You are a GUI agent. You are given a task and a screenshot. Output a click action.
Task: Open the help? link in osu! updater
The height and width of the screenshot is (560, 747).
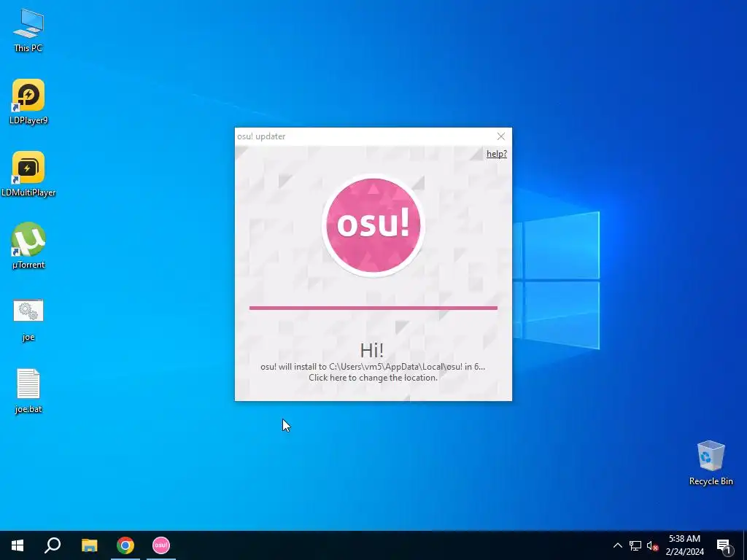point(496,154)
